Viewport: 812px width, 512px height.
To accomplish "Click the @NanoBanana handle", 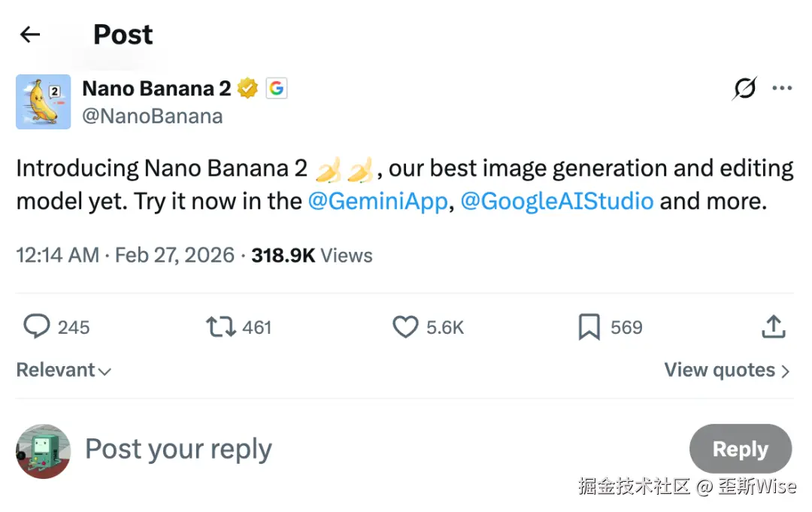I will click(152, 116).
